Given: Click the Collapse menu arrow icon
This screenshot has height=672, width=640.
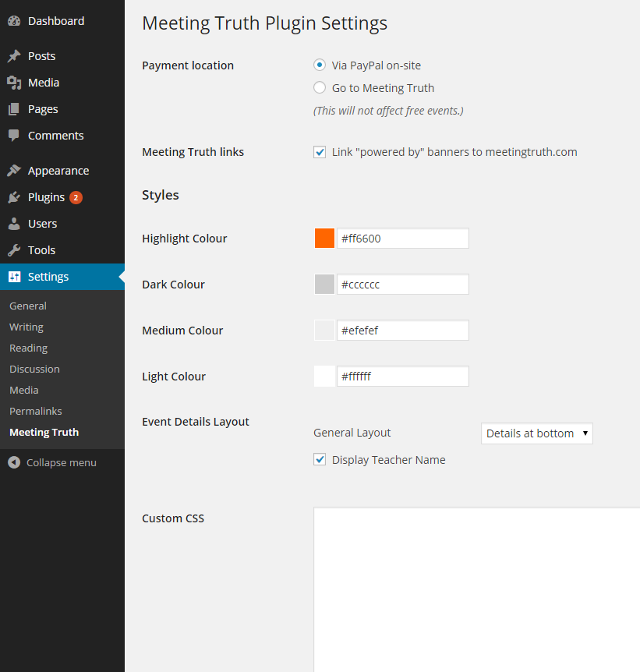Looking at the screenshot, I should [x=14, y=462].
